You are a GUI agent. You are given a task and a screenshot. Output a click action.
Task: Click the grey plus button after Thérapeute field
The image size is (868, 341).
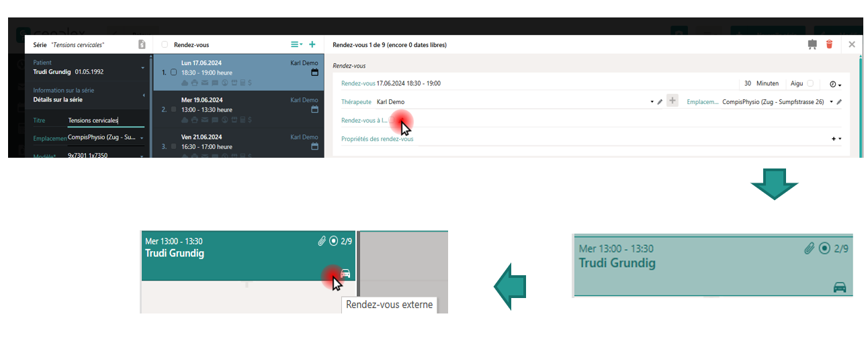click(672, 101)
